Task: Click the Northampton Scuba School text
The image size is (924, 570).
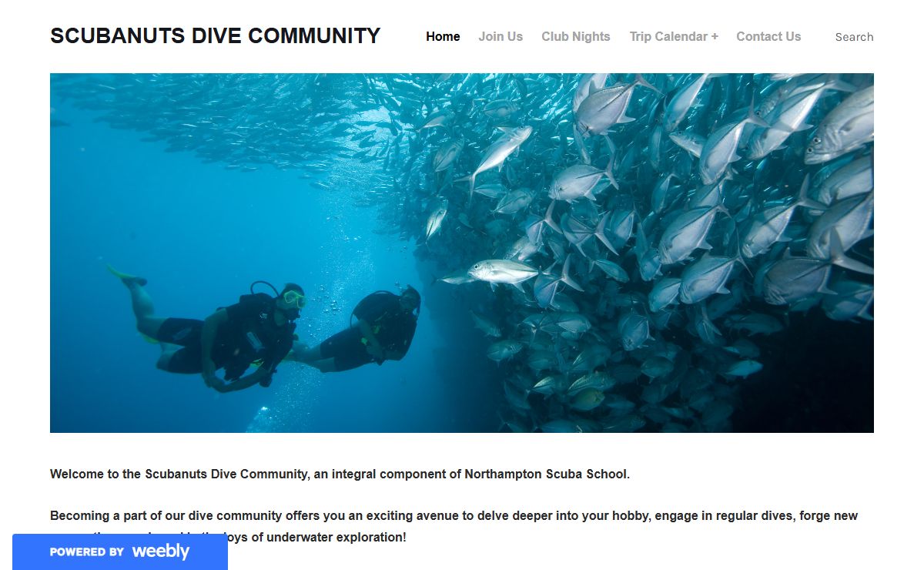Action: click(546, 474)
